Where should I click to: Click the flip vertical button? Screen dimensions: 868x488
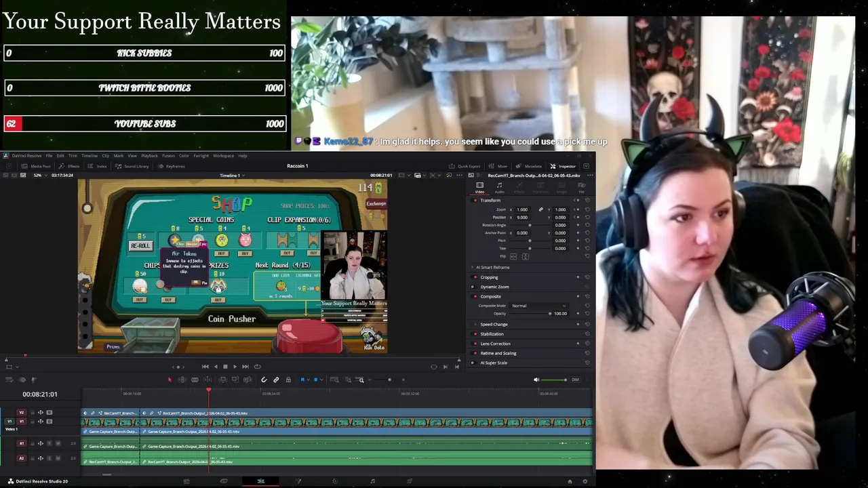(x=525, y=256)
